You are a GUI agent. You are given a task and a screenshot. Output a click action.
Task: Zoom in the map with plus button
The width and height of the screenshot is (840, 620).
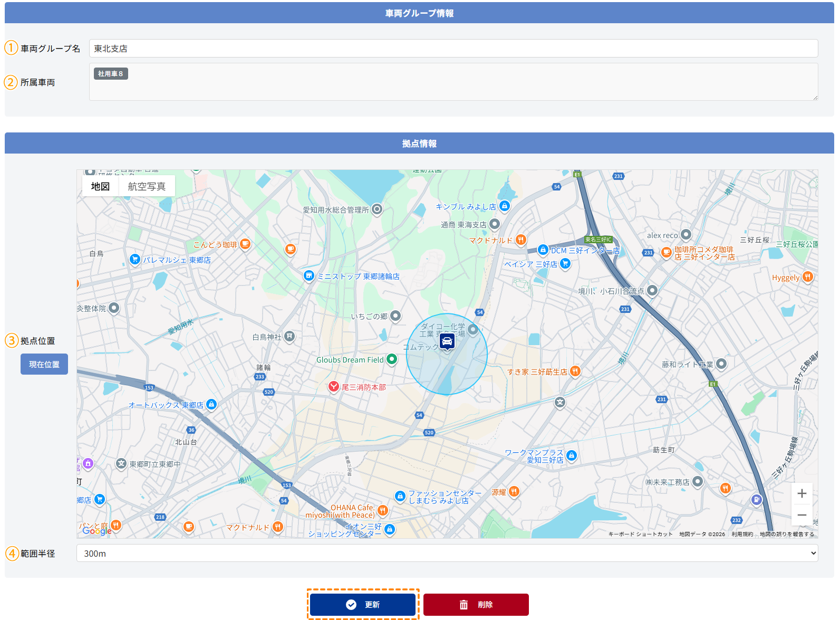pos(802,493)
